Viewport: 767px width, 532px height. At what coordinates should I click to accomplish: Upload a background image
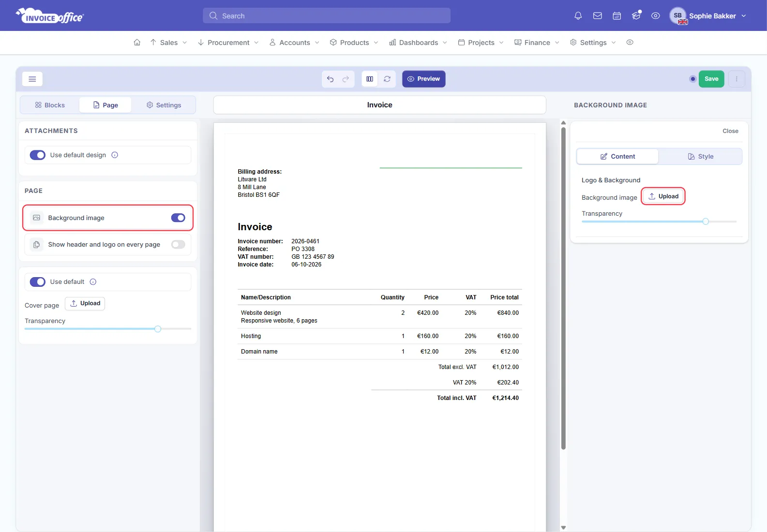coord(663,196)
